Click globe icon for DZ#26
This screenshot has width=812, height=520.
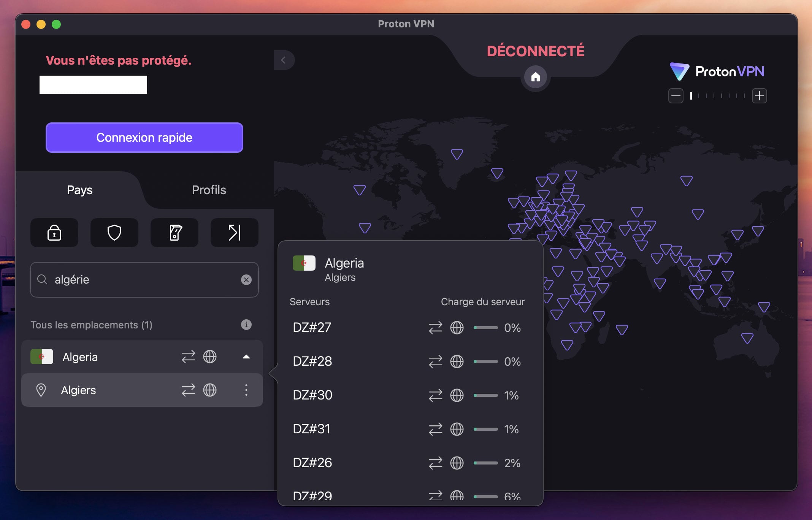(457, 463)
